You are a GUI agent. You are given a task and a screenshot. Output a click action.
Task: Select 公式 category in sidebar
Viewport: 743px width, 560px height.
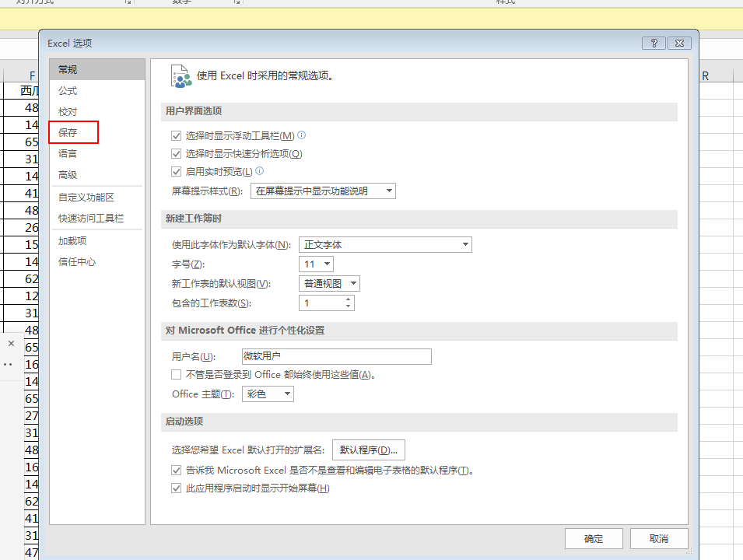[97, 90]
